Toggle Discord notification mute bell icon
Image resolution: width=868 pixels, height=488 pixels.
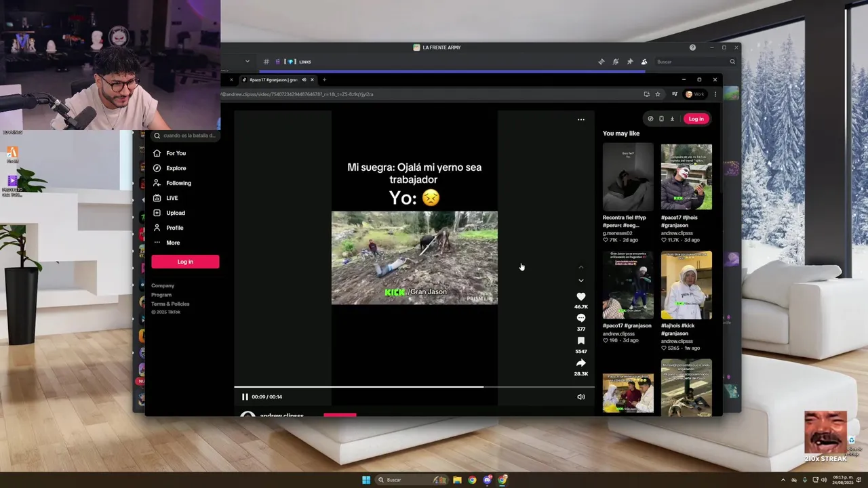(x=615, y=62)
